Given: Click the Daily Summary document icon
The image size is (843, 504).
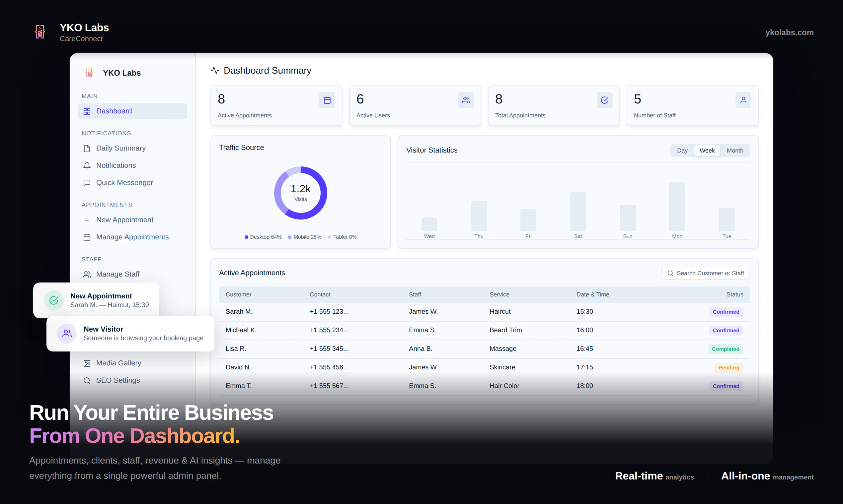Looking at the screenshot, I should [87, 149].
